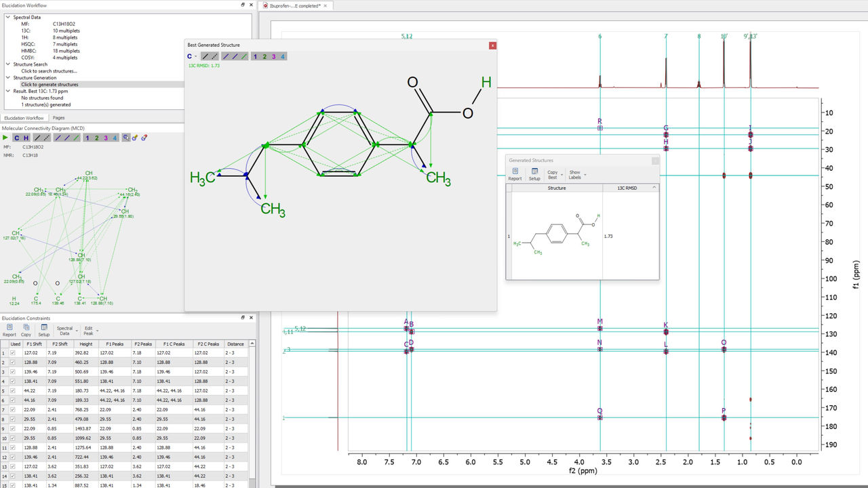Uncheck the Used checkbox in constraints row 10
868x488 pixels.
coord(12,439)
